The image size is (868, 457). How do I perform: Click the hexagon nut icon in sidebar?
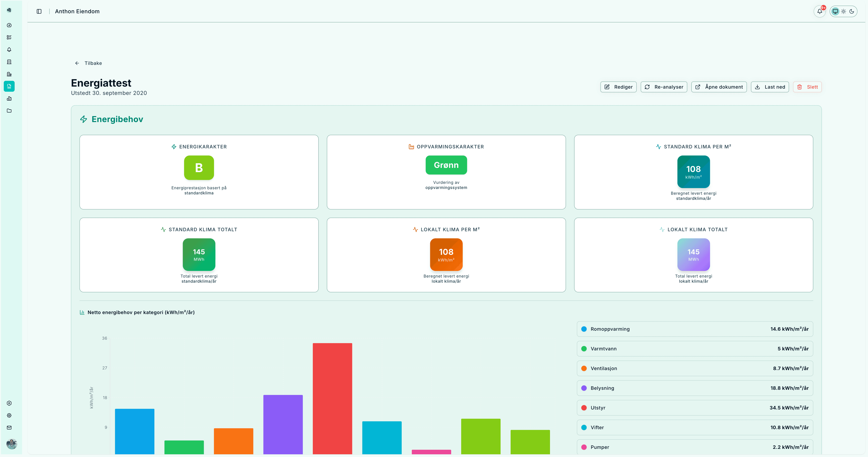pyautogui.click(x=9, y=403)
